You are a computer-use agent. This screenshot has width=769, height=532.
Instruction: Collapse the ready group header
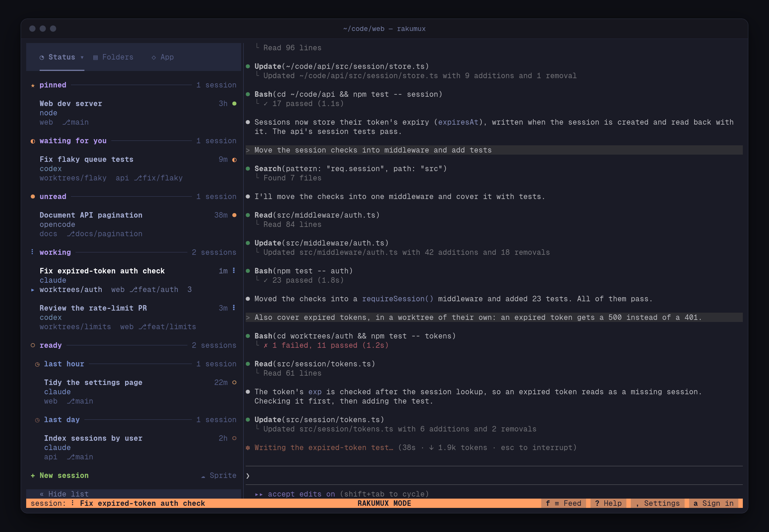(134, 345)
